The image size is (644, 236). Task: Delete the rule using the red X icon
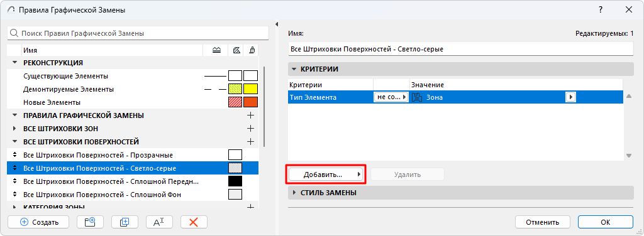pos(194,222)
